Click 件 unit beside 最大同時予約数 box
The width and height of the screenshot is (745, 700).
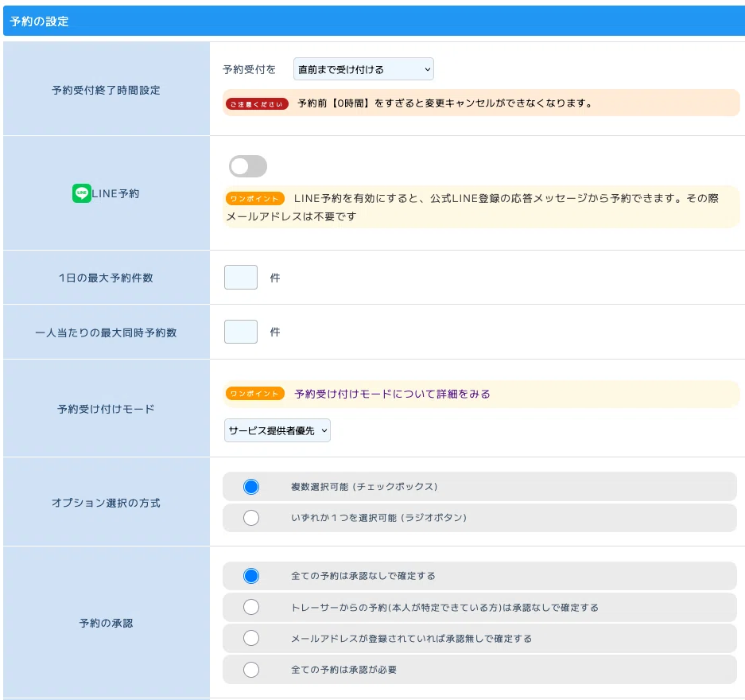tap(275, 332)
